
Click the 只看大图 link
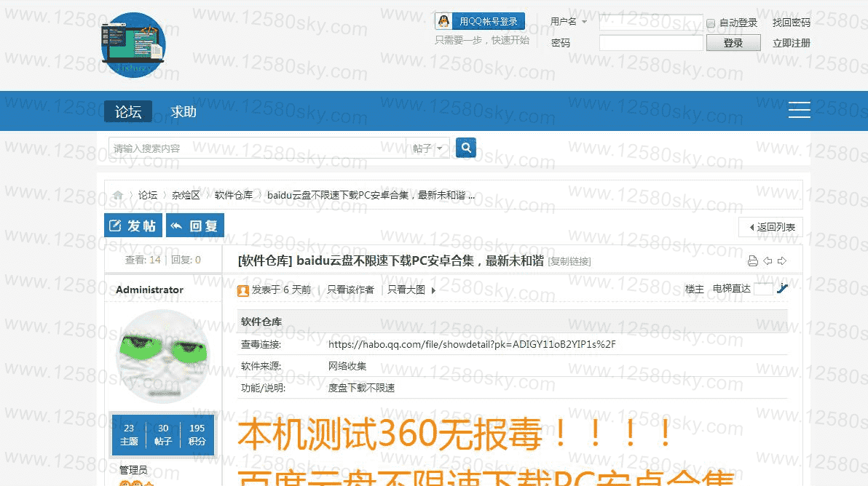(x=406, y=290)
